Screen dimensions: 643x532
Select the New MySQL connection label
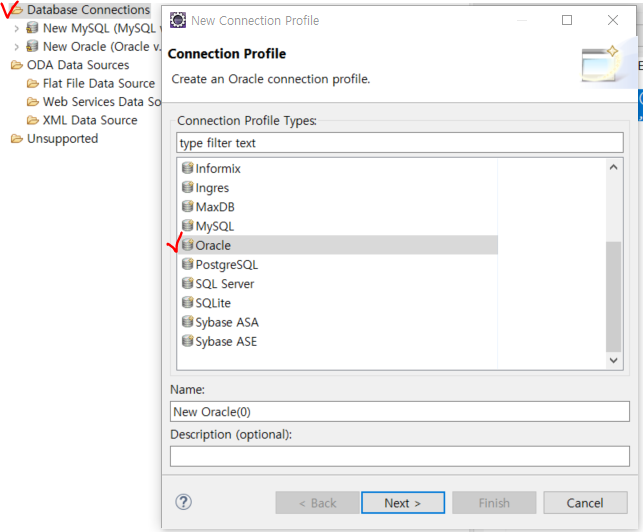click(x=102, y=28)
